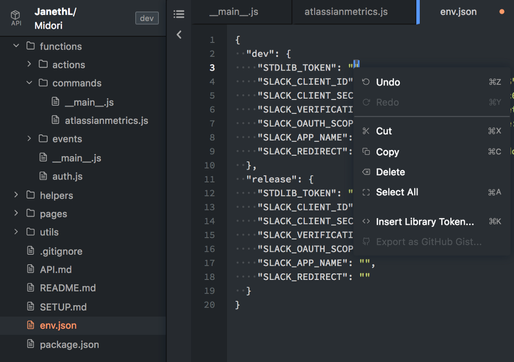Click the README.md file icon

pos(30,287)
